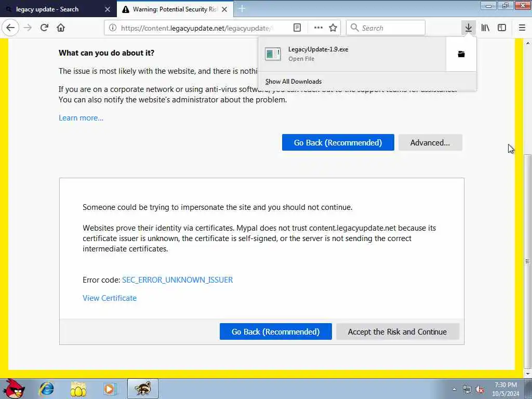Open SEC_ERROR_UNKNOWN_ISSUER error code link

point(178,280)
